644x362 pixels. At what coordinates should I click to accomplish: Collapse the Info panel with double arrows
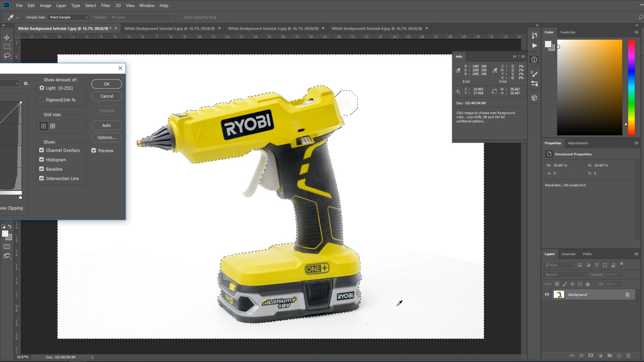[x=514, y=56]
